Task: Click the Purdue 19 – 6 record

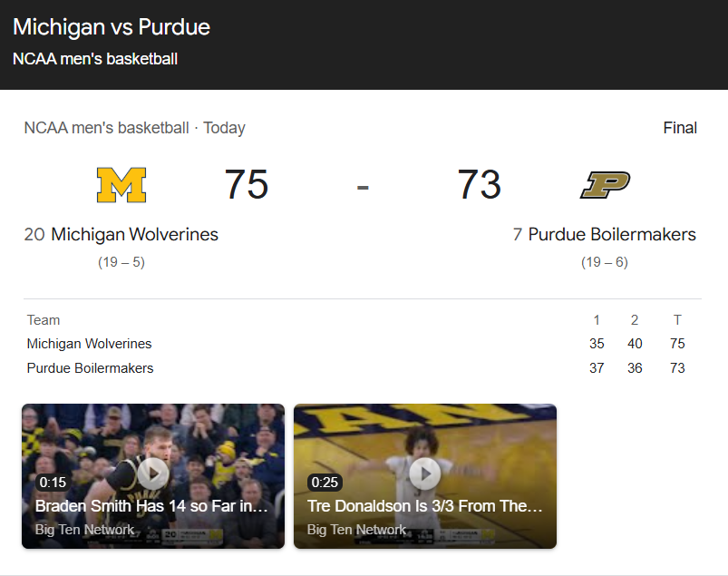Action: pyautogui.click(x=605, y=262)
